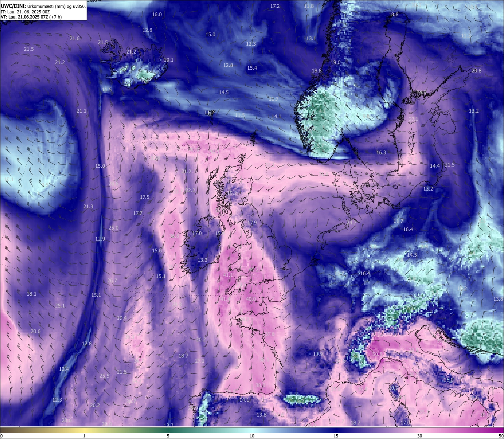Image resolution: width=504 pixels, height=439 pixels.
Task: Click the 15.6 value on the map
Action: click(157, 250)
